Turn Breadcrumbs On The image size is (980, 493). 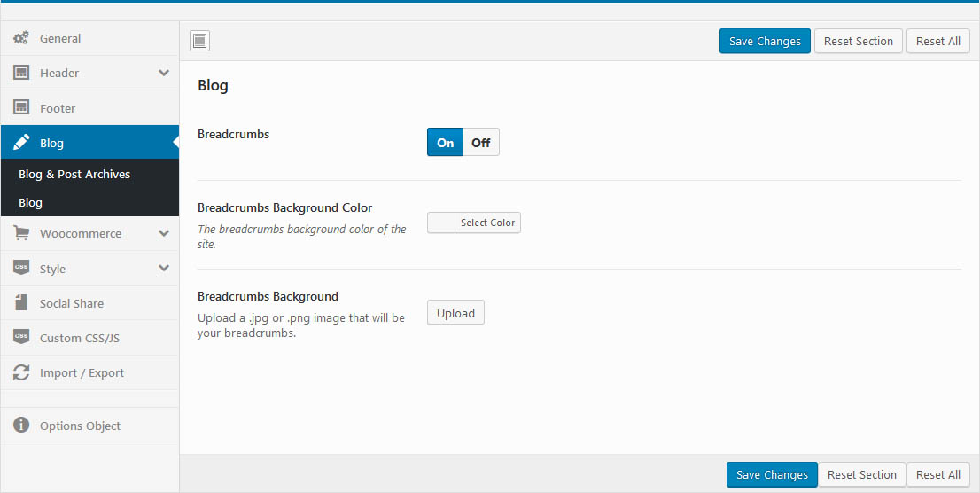445,143
